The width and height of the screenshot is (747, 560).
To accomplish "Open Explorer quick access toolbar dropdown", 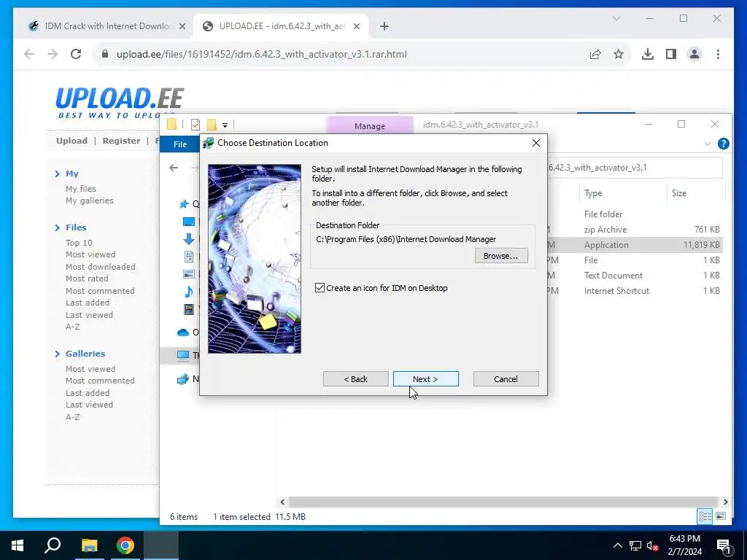I will (225, 125).
